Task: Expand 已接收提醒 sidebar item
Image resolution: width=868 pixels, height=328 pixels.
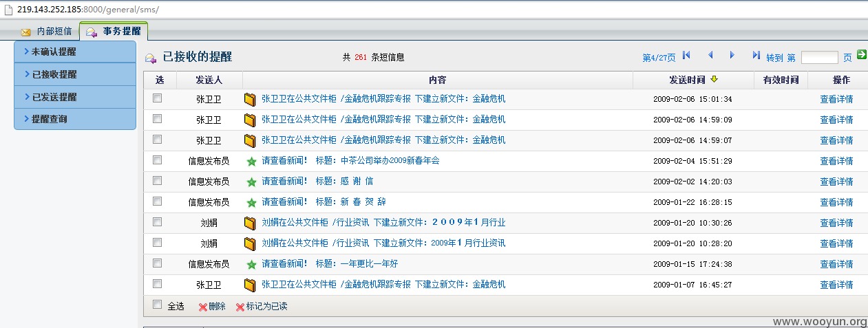Action: tap(75, 74)
